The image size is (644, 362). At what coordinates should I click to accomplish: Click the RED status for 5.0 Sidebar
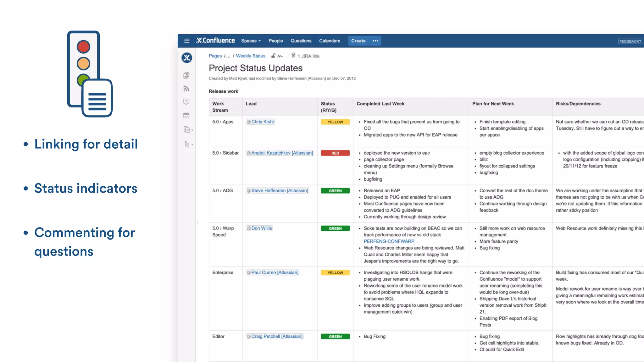click(335, 153)
